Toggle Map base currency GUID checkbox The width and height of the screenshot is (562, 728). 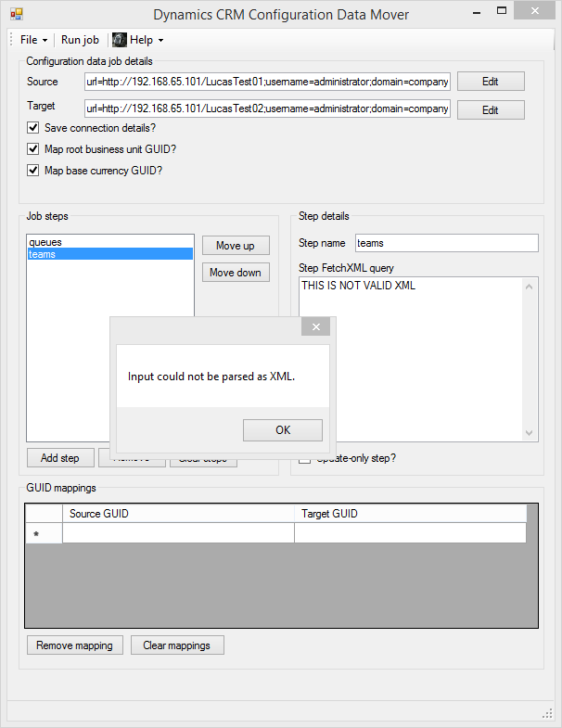pyautogui.click(x=33, y=171)
